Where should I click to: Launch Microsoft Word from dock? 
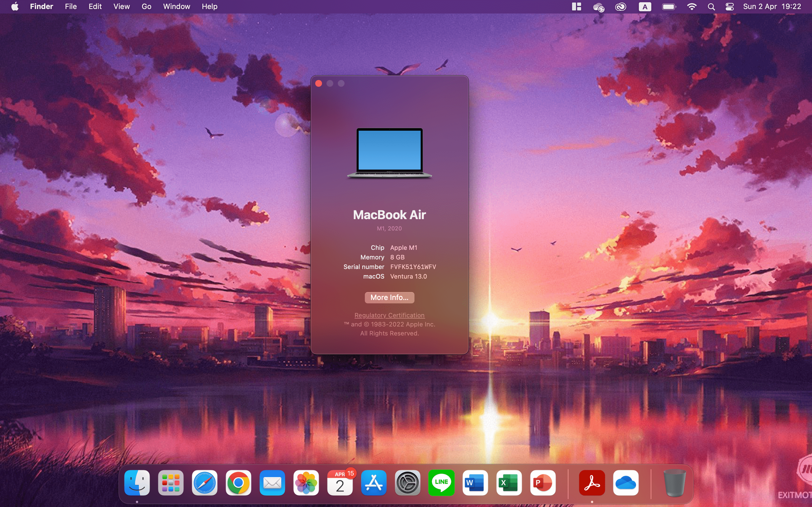coord(475,483)
